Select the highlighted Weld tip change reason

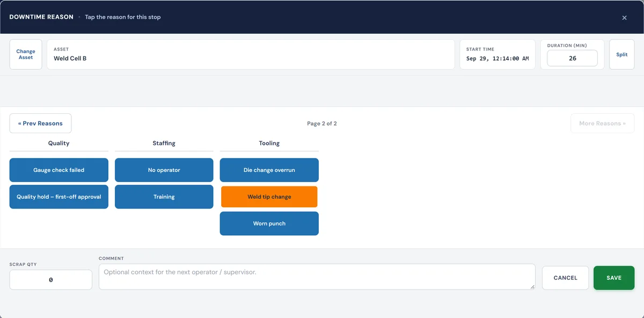[x=269, y=197]
